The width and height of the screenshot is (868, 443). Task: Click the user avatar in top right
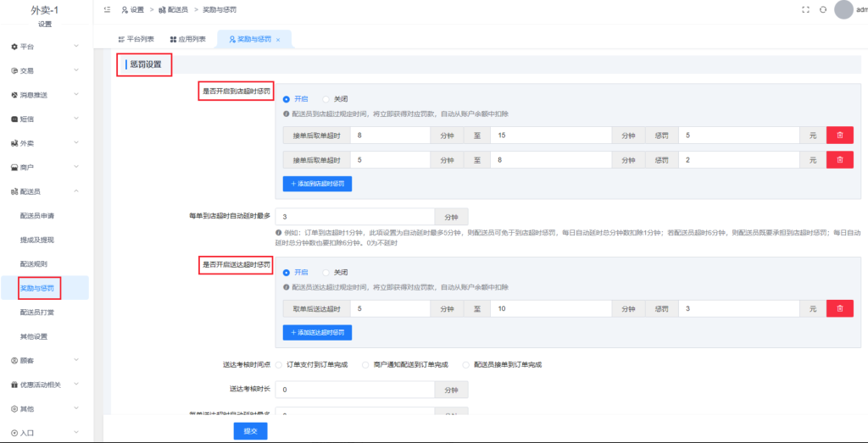pos(843,9)
